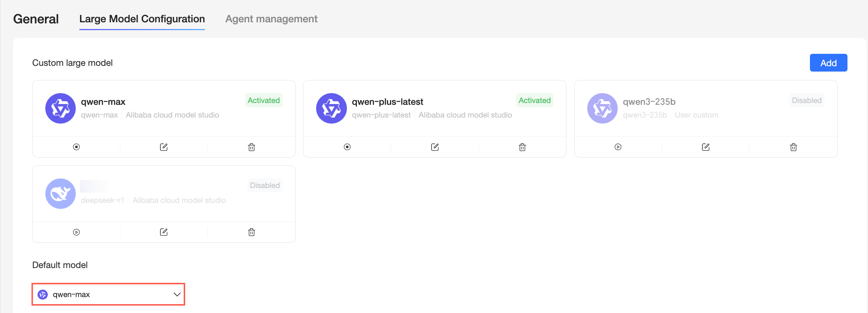Edit the qwen-plus-latest model configuration
This screenshot has height=313, width=868.
click(x=435, y=147)
